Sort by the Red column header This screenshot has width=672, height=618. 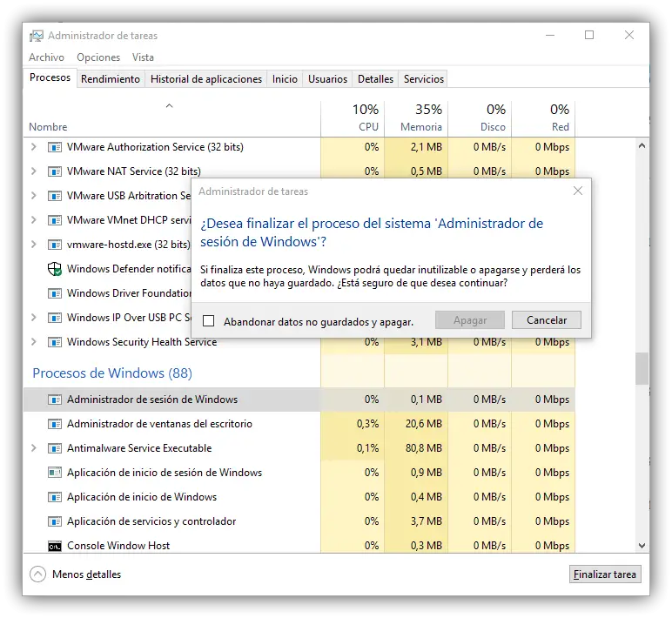[543, 118]
